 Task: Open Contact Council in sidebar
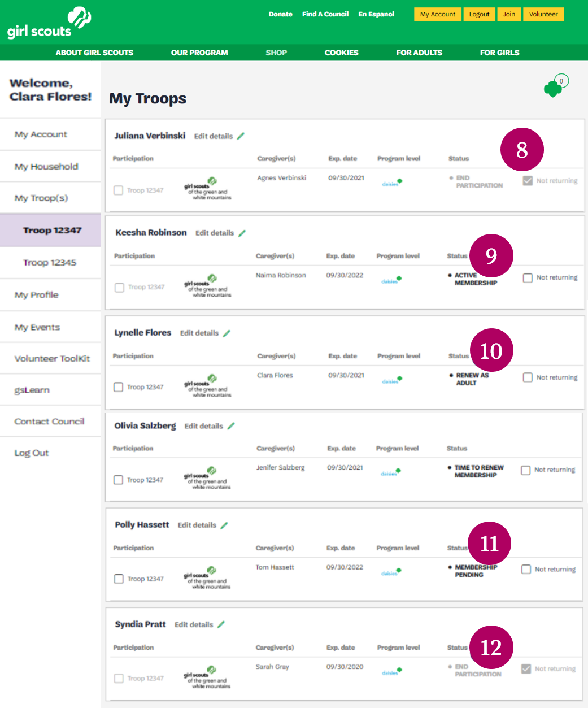point(51,421)
